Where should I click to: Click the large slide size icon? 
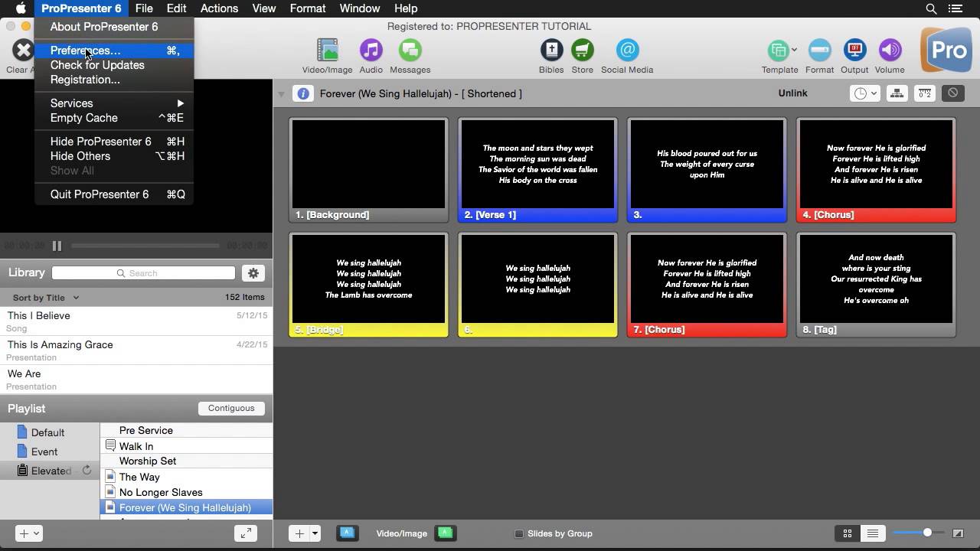(x=958, y=533)
